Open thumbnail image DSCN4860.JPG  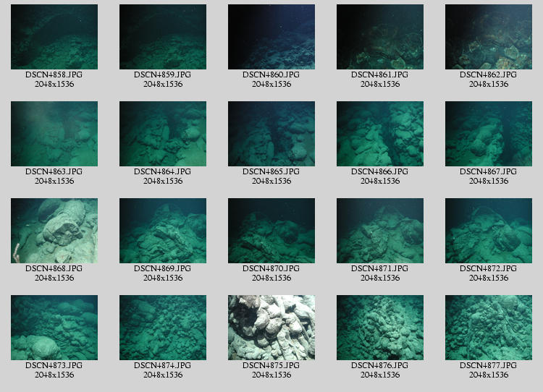[x=271, y=37]
